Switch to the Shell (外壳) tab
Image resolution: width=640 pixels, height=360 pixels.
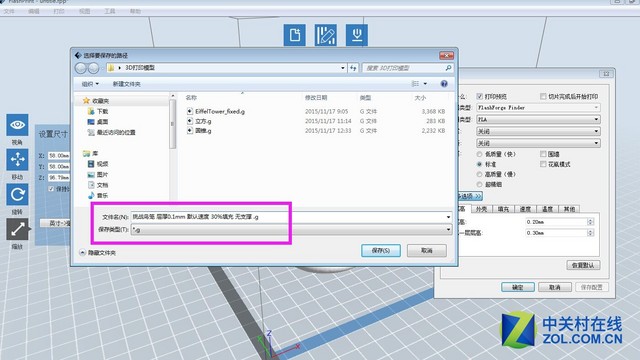(482, 209)
